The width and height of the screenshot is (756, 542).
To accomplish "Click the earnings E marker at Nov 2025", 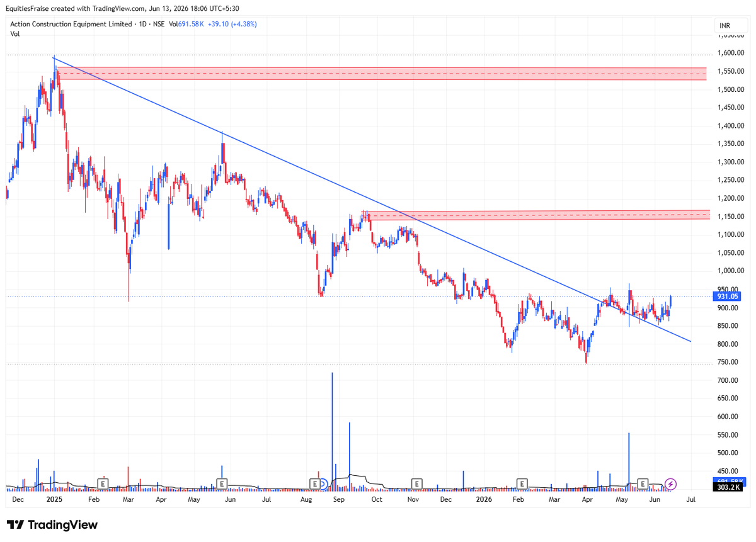I will (x=416, y=483).
